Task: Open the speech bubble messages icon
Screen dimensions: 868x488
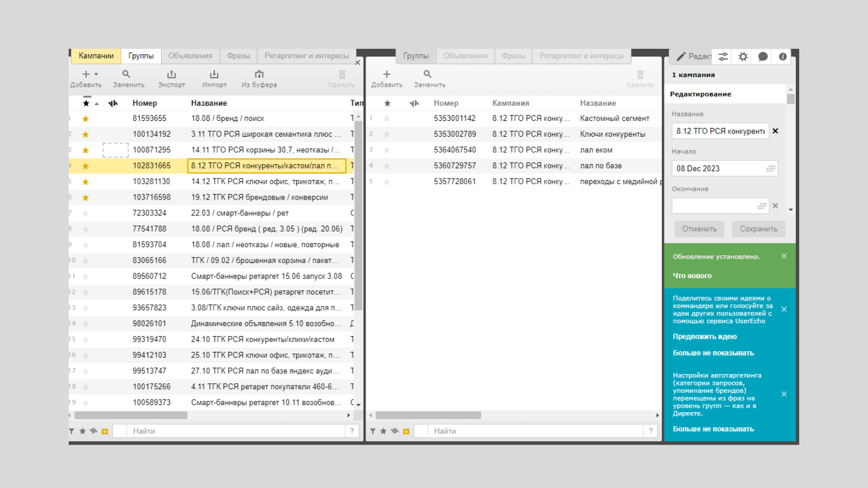Action: click(763, 56)
